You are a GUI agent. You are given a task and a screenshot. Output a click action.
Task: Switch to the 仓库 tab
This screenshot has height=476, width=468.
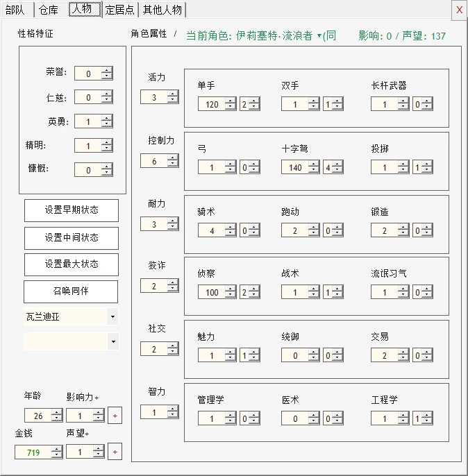(x=49, y=10)
